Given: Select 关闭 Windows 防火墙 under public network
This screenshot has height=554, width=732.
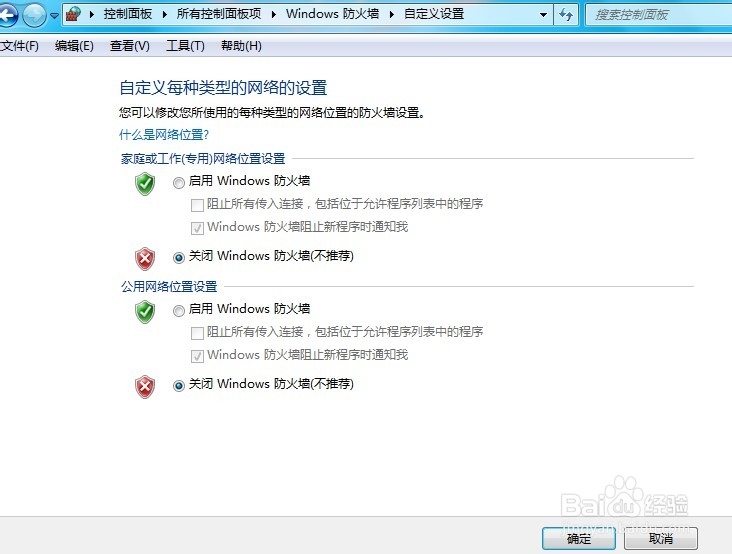Looking at the screenshot, I should [179, 386].
